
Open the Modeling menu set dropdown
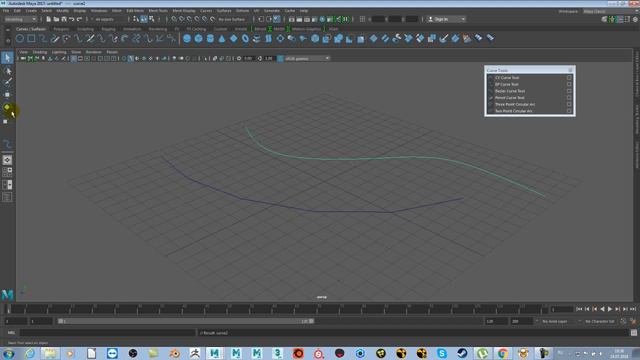coord(20,19)
